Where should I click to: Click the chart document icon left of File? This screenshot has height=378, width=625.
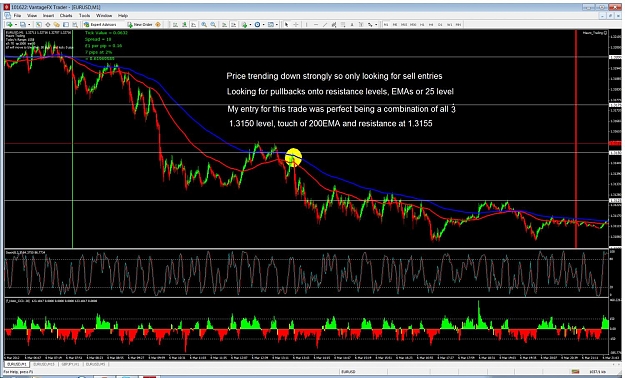[7, 16]
